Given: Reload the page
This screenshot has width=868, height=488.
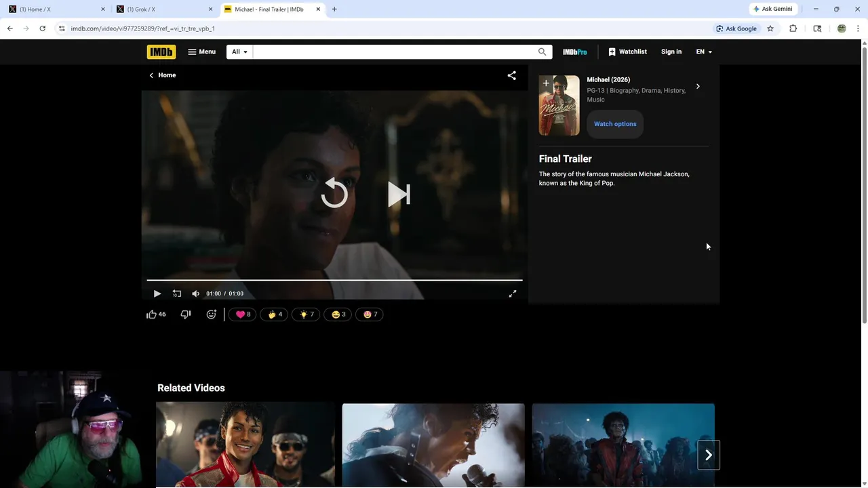Looking at the screenshot, I should click(42, 28).
